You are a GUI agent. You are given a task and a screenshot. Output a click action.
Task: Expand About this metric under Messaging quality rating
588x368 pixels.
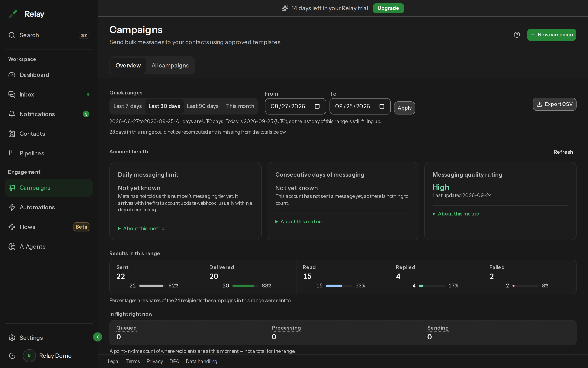456,214
